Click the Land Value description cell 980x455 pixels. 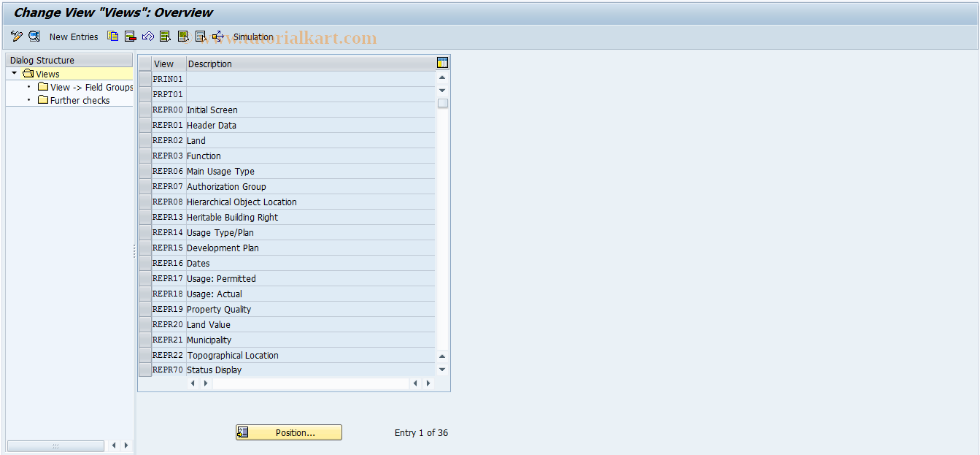click(311, 324)
